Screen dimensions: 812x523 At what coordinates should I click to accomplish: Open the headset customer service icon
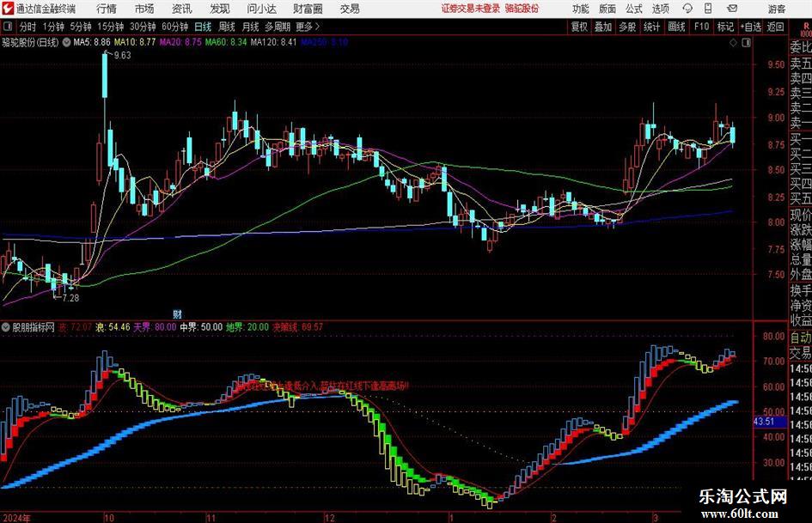click(x=687, y=9)
